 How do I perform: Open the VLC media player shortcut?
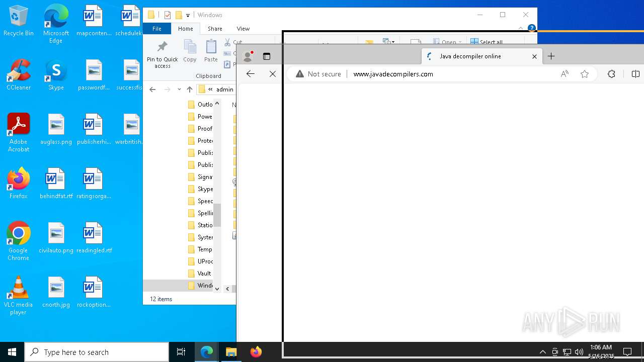tap(19, 296)
